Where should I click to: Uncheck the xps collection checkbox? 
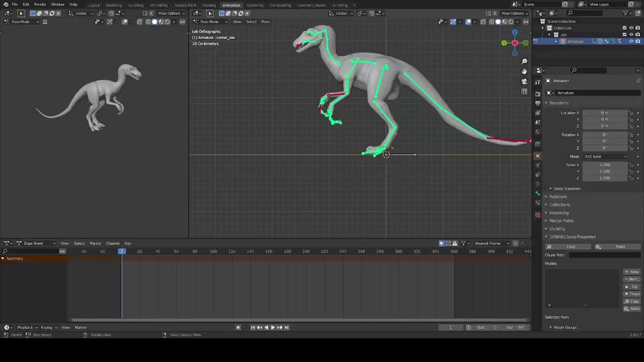pyautogui.click(x=624, y=34)
